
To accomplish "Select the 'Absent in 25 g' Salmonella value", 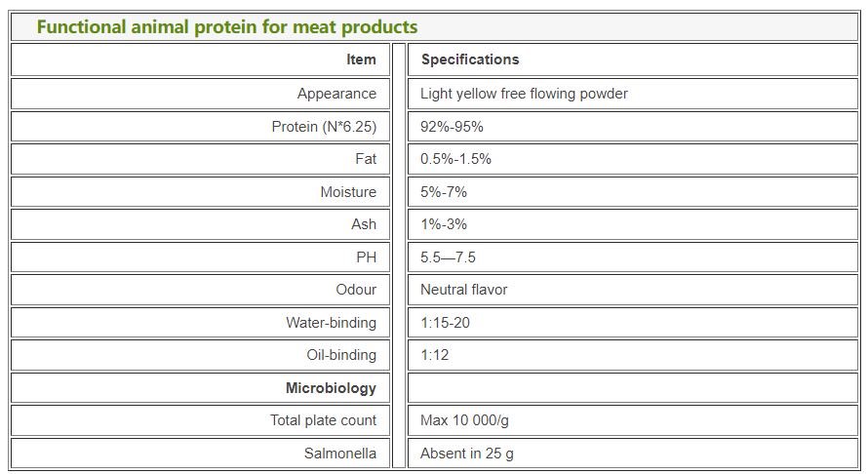I will [466, 454].
